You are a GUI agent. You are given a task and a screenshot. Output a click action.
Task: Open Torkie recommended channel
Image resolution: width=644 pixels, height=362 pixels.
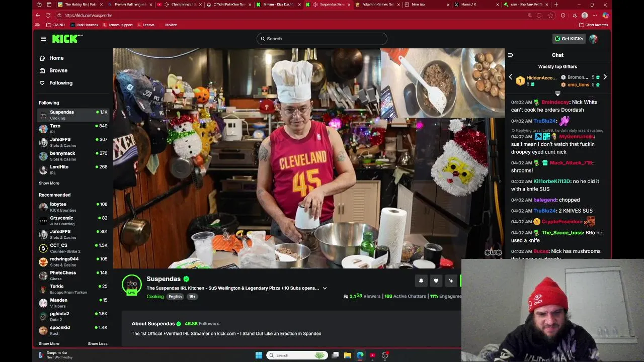(73, 289)
